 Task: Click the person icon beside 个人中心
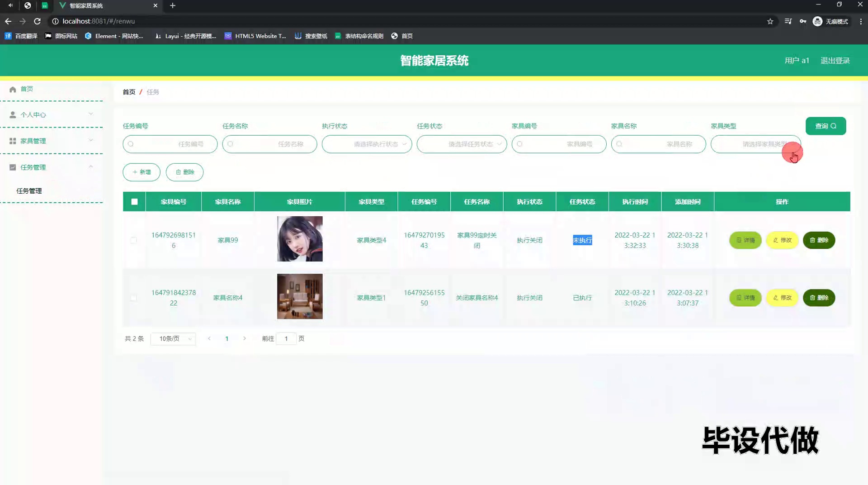(x=13, y=115)
